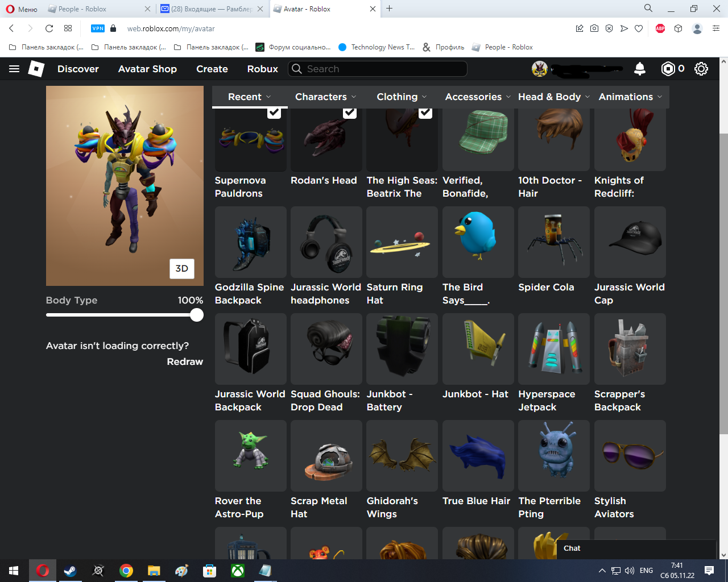Open Xbox app from the taskbar
The image size is (728, 582).
click(238, 571)
